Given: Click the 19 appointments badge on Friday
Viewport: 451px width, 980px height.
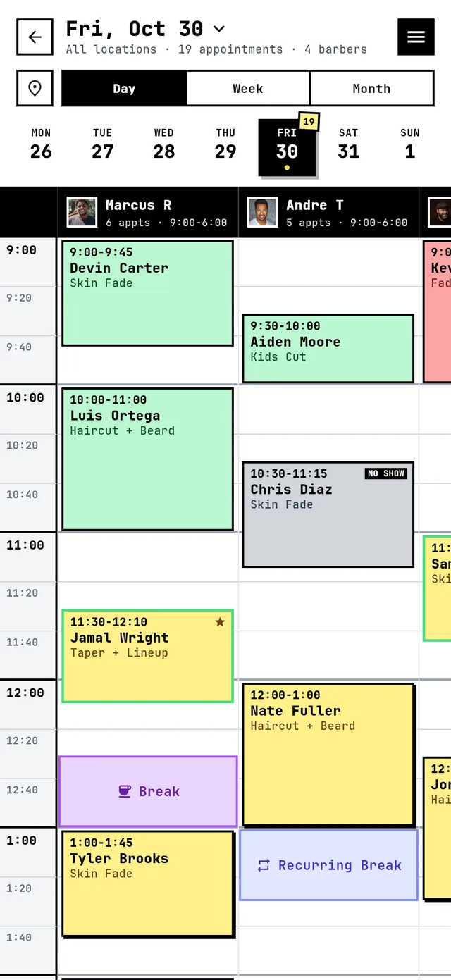Looking at the screenshot, I should [x=309, y=121].
